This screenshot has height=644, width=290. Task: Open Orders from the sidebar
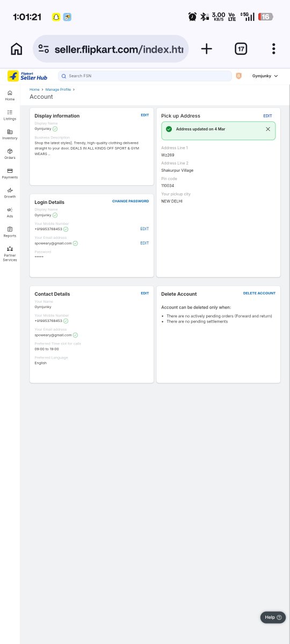tap(10, 154)
